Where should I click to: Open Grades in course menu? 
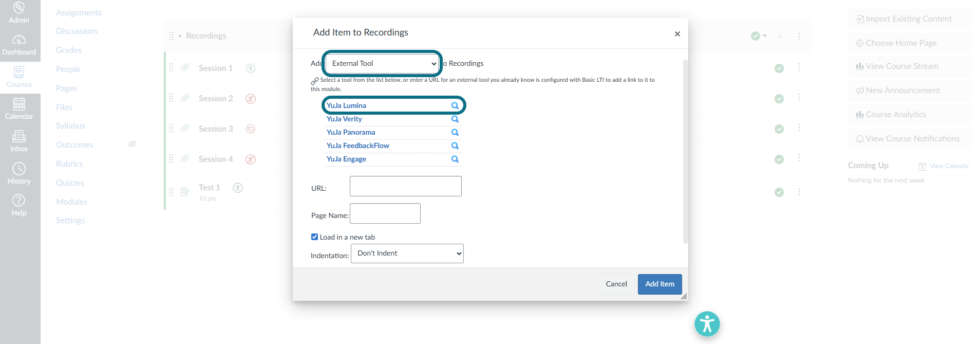click(x=69, y=50)
